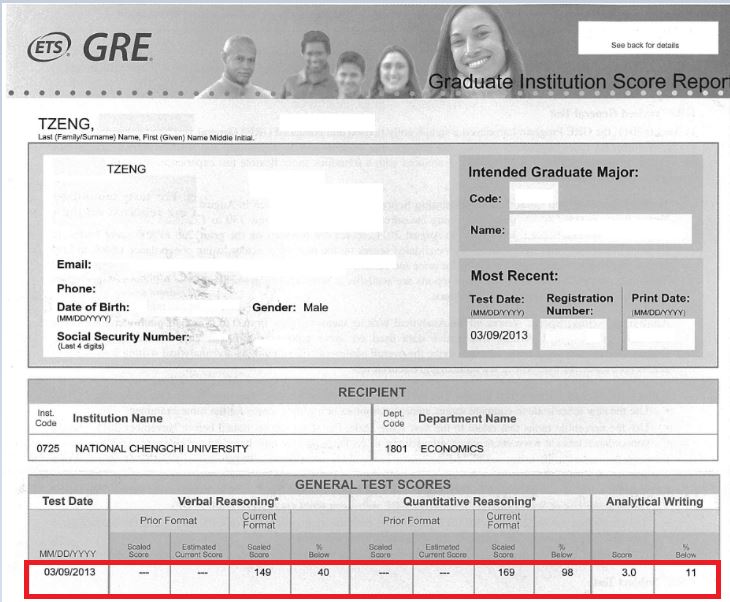Image resolution: width=730 pixels, height=602 pixels.
Task: Click the 'Intended Graduate Major:' heading
Action: click(x=553, y=172)
